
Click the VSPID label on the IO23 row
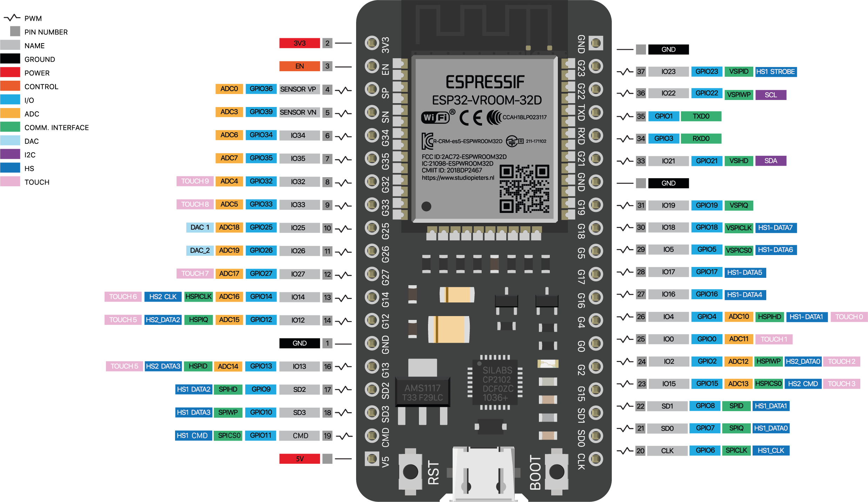(739, 72)
